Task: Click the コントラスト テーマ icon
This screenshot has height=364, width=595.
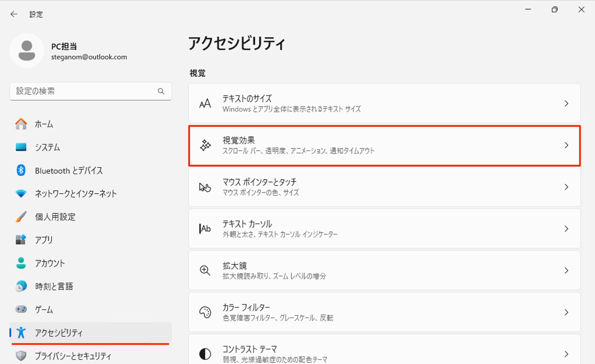Action: [205, 354]
